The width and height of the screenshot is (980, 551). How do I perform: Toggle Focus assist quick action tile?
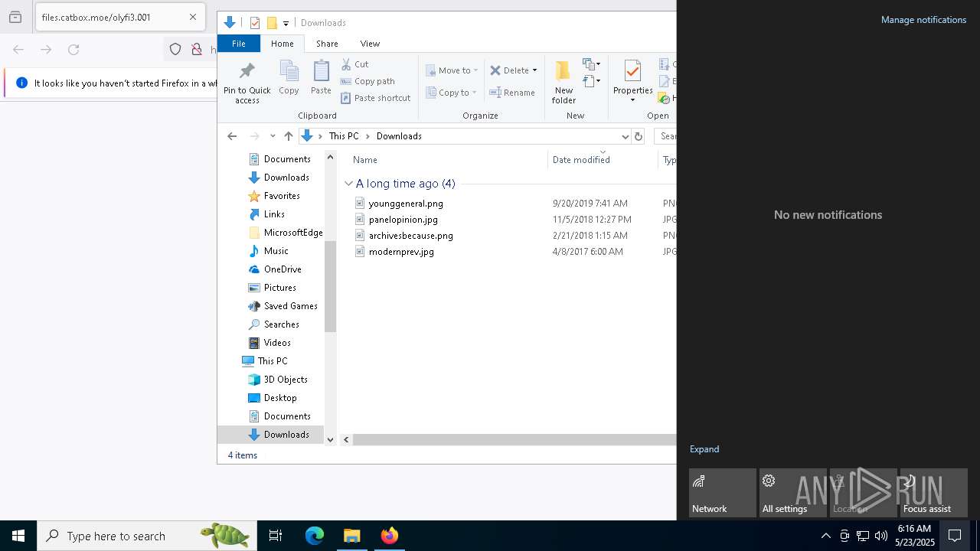(934, 493)
